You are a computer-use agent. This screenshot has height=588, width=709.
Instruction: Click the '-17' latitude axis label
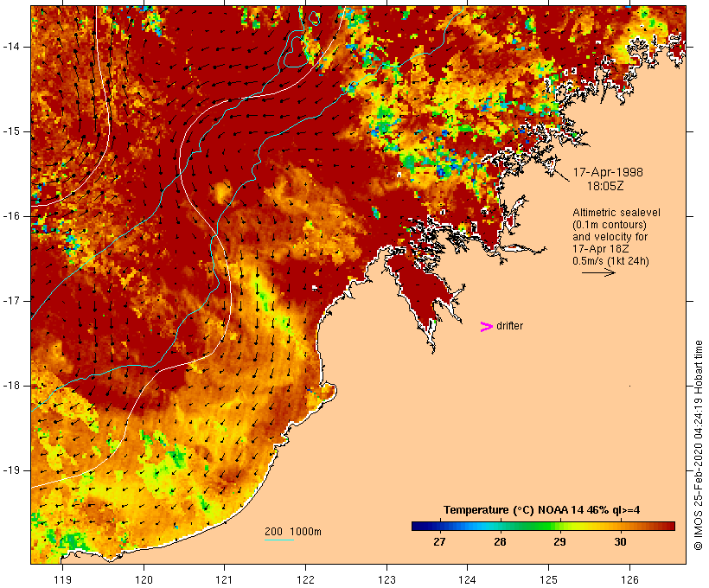(x=10, y=301)
